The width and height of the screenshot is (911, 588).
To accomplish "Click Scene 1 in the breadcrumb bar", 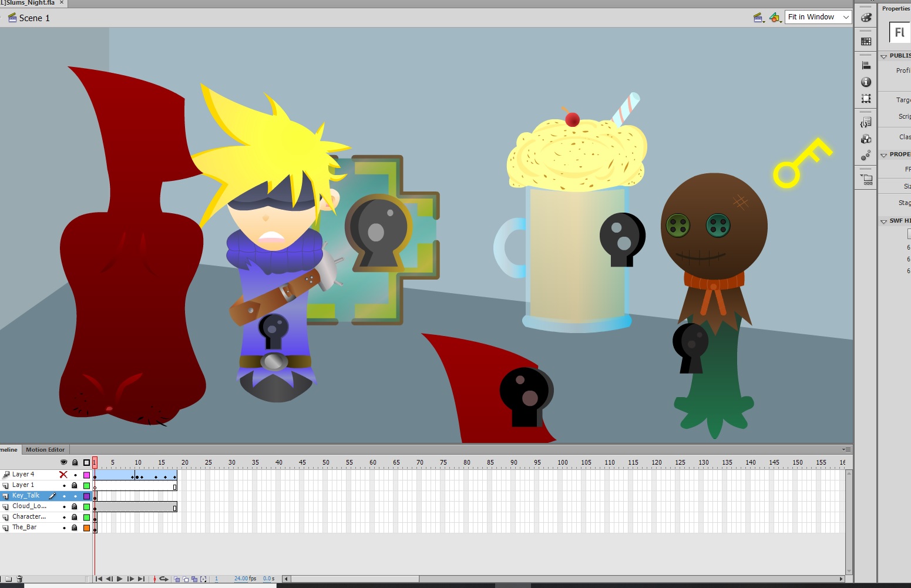I will [x=34, y=18].
